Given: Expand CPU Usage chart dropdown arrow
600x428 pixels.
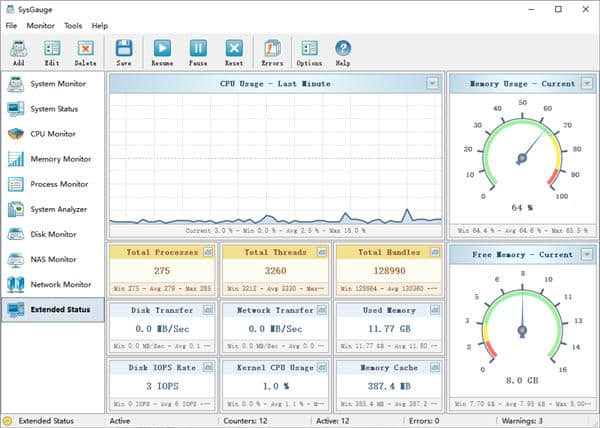Looking at the screenshot, I should pos(432,84).
